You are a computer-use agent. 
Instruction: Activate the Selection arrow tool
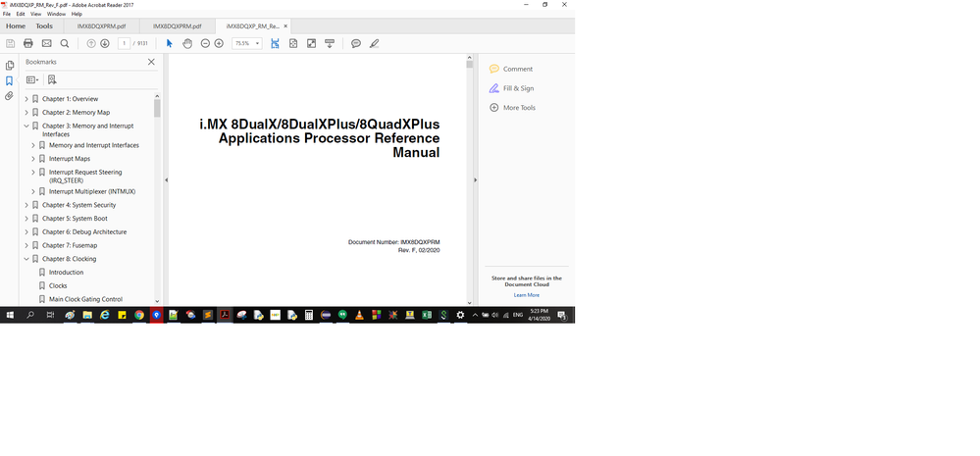(170, 43)
